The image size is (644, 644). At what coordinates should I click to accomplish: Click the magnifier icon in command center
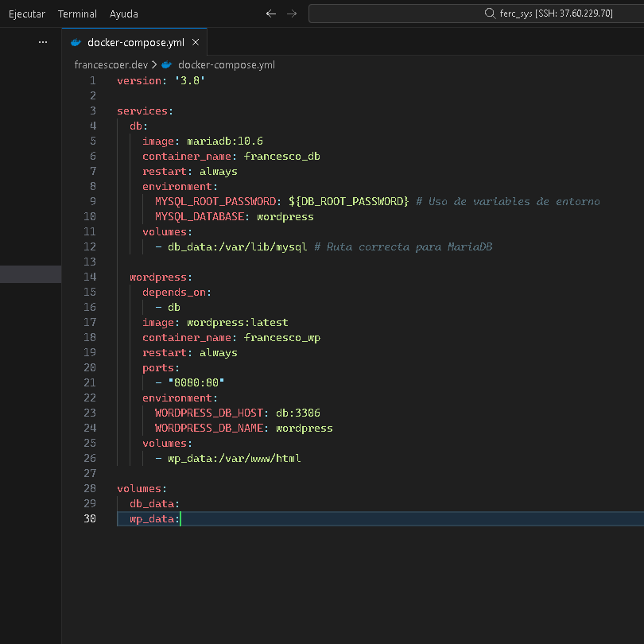[490, 14]
